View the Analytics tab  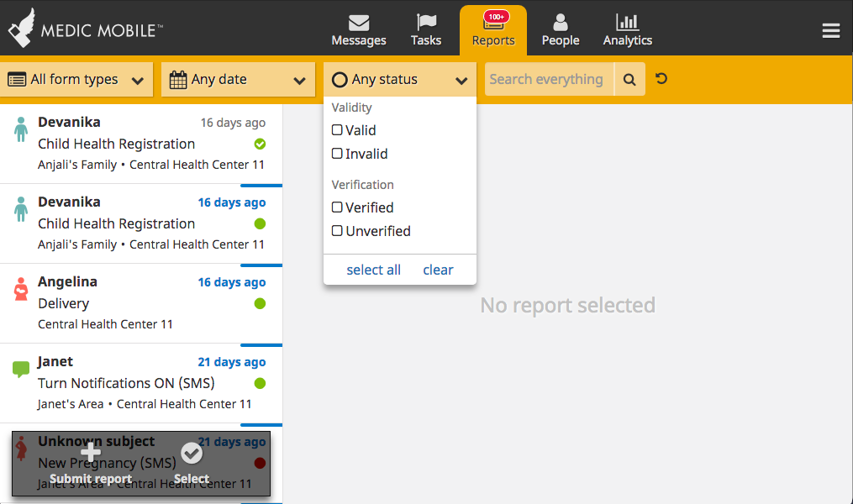pyautogui.click(x=627, y=30)
